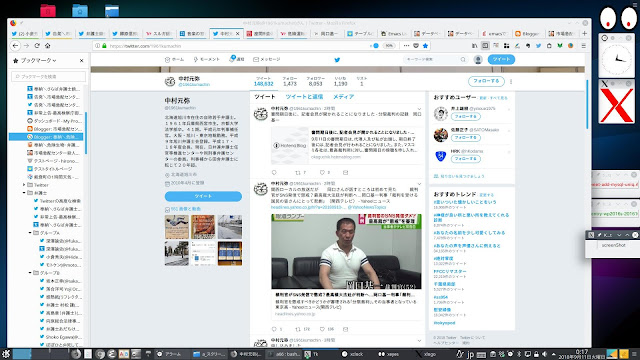This screenshot has width=640, height=360.
Task: Open a new tab with plus button
Action: [584, 33]
